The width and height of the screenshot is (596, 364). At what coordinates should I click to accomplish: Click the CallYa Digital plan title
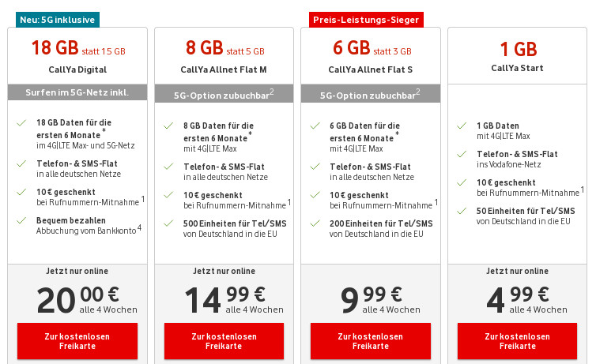[x=77, y=69]
